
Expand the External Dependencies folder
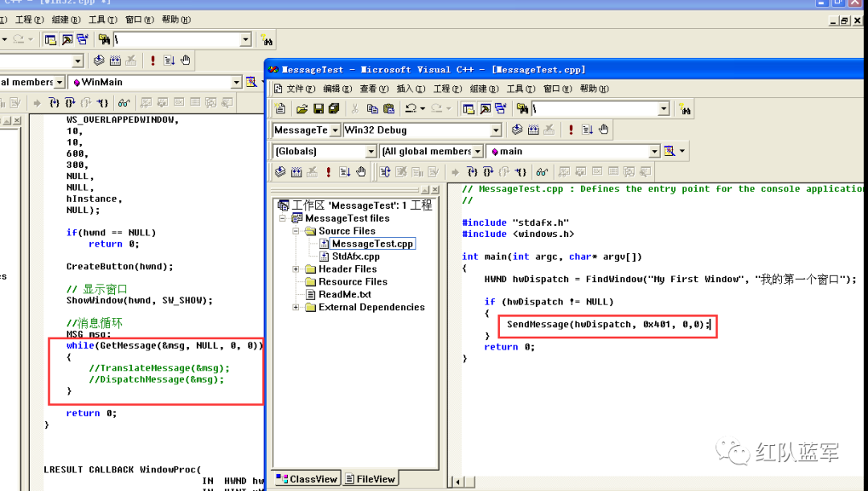point(296,307)
